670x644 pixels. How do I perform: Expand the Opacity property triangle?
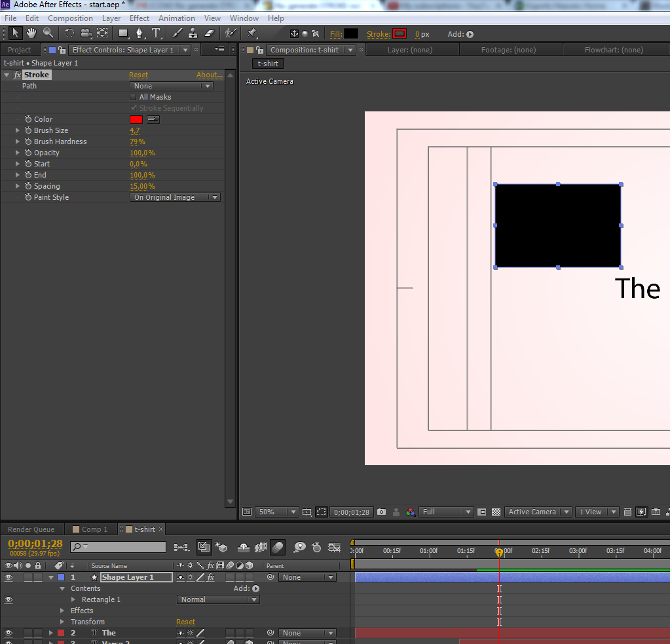[17, 153]
